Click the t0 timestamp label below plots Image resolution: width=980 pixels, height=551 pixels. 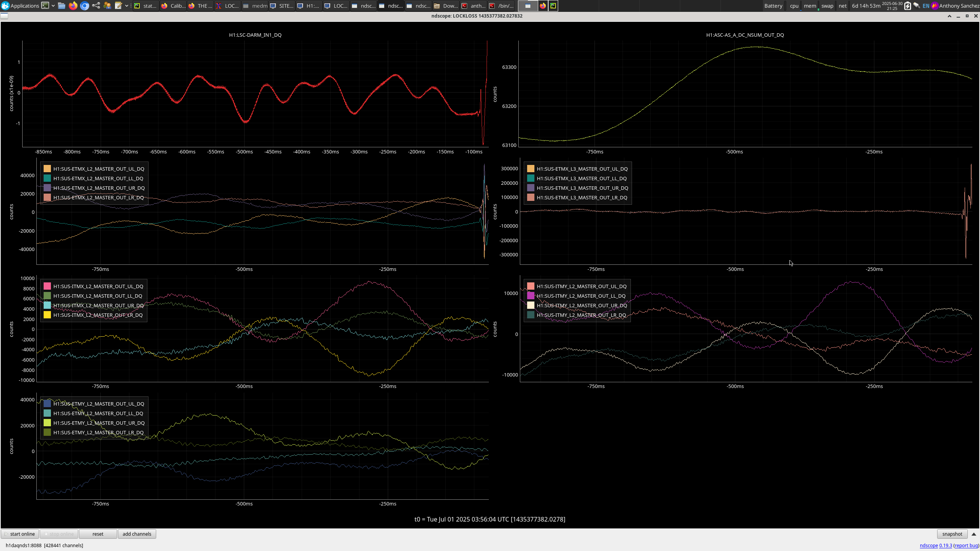pyautogui.click(x=490, y=519)
